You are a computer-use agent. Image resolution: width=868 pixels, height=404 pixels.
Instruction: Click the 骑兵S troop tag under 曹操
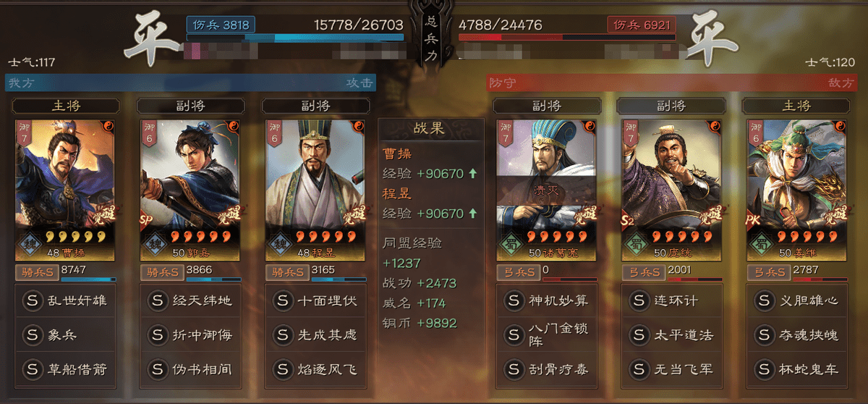pos(36,273)
